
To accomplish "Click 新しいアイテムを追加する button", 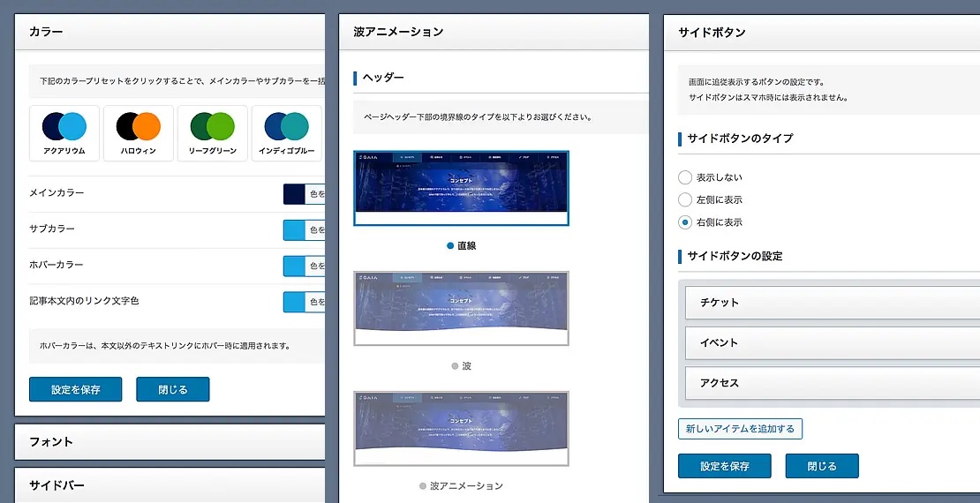I will (740, 429).
